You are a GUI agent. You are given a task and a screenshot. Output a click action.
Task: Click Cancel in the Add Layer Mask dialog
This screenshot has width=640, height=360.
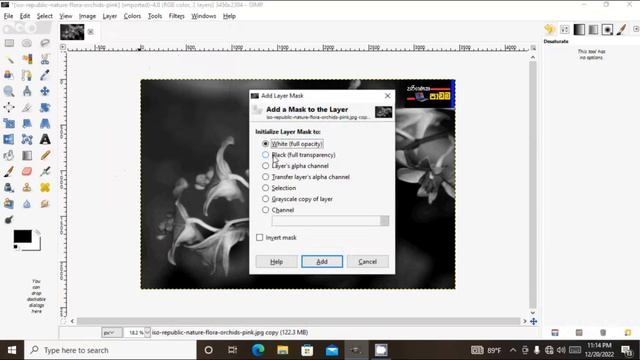pos(367,262)
